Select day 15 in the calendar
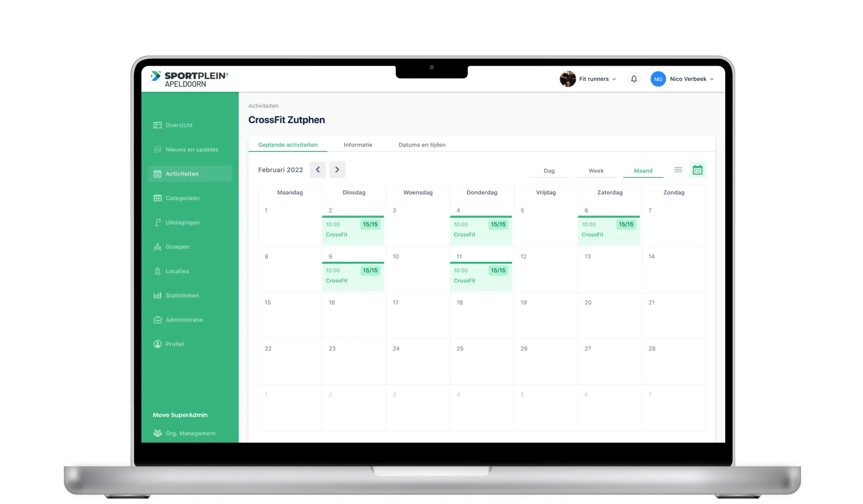This screenshot has width=863, height=504. [x=290, y=316]
